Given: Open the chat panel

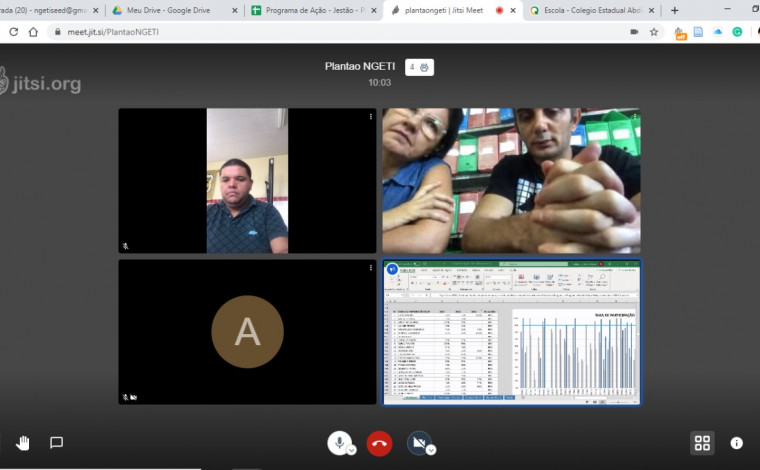Looking at the screenshot, I should [x=57, y=443].
